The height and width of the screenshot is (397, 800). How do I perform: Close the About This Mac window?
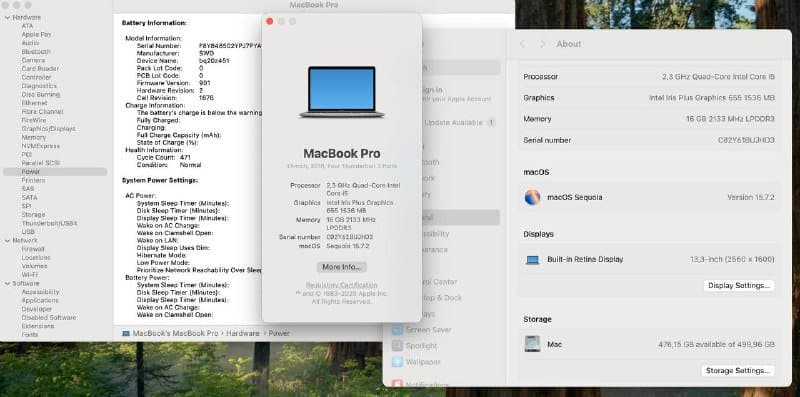coord(270,21)
